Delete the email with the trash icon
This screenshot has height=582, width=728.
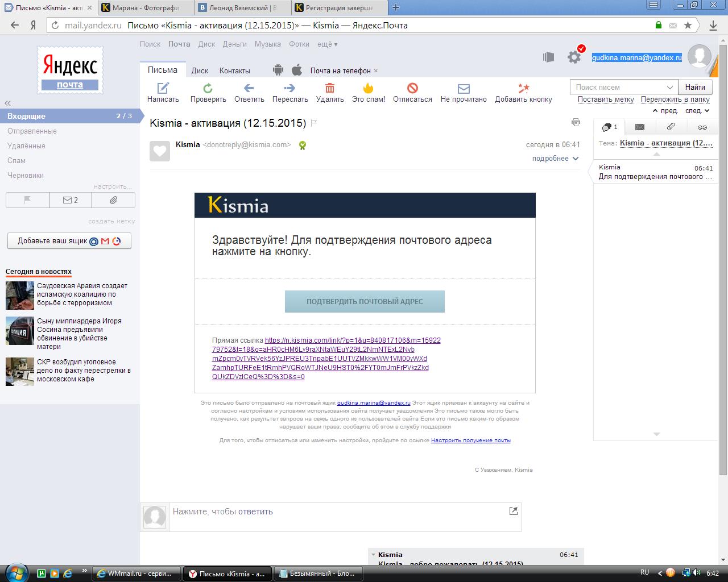pos(330,88)
